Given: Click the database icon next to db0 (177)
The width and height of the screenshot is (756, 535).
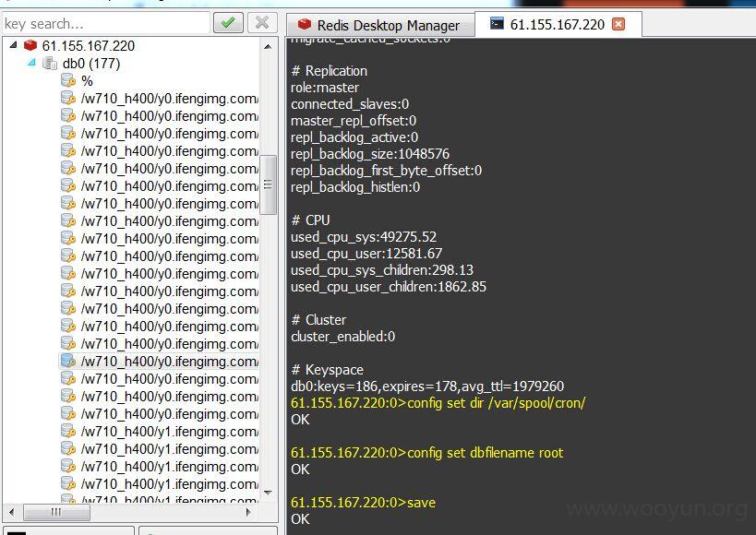Looking at the screenshot, I should (x=50, y=63).
